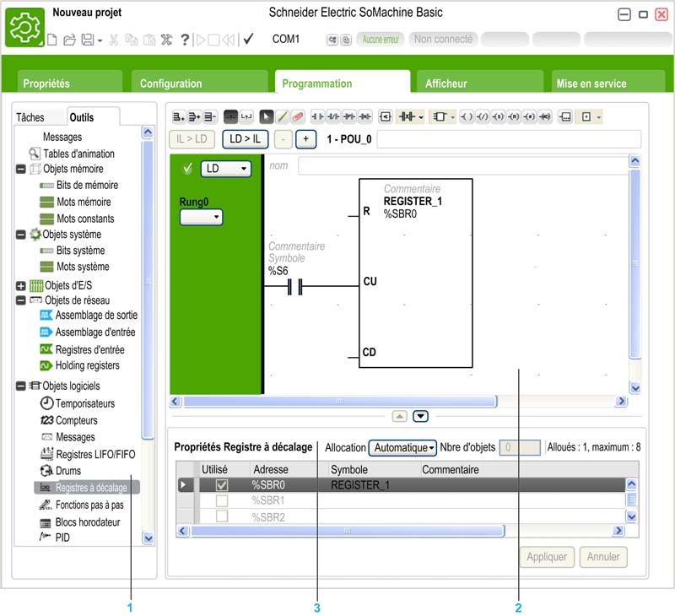
Task: Click the Temporisateurs clock icon
Action: pyautogui.click(x=47, y=403)
